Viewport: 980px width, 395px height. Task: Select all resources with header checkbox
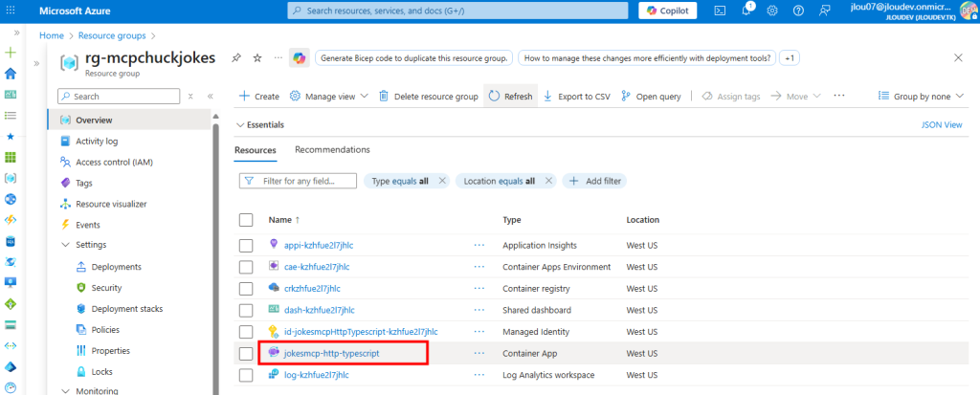246,220
